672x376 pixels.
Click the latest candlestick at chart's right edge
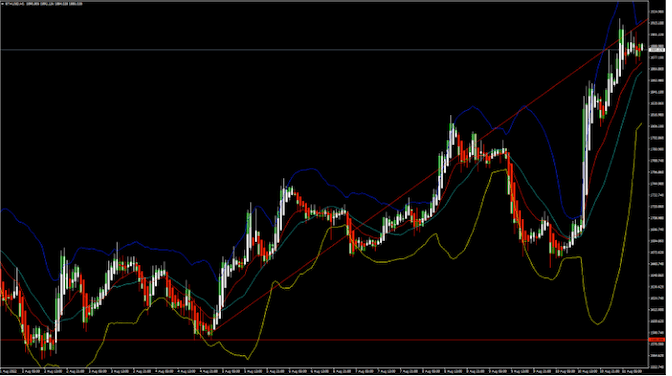click(x=642, y=47)
